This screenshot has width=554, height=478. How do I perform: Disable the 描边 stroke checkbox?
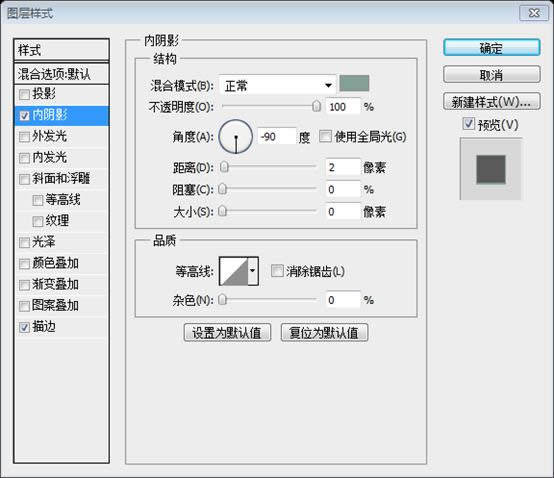[24, 327]
